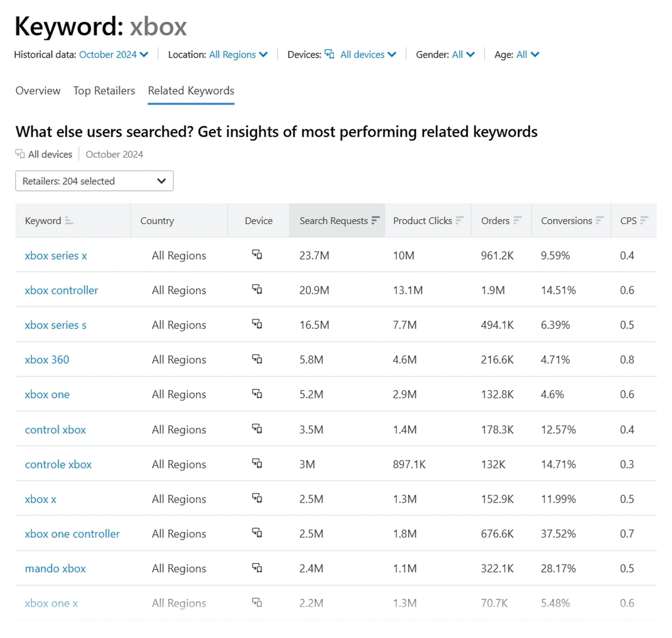Open Gender All dropdown

[x=463, y=54]
